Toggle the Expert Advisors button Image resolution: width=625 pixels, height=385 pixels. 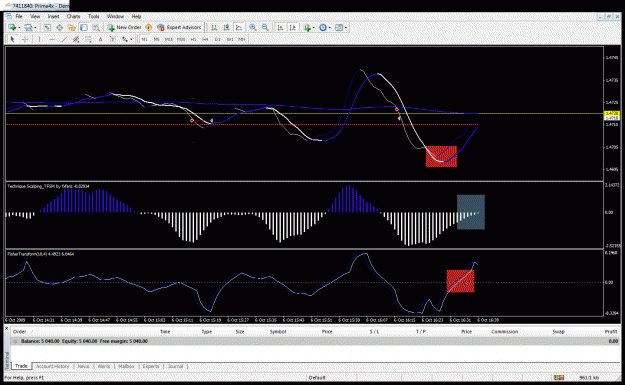179,28
